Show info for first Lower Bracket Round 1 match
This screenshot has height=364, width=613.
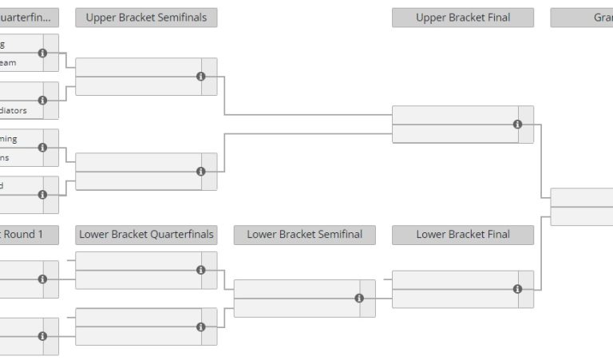pos(42,279)
